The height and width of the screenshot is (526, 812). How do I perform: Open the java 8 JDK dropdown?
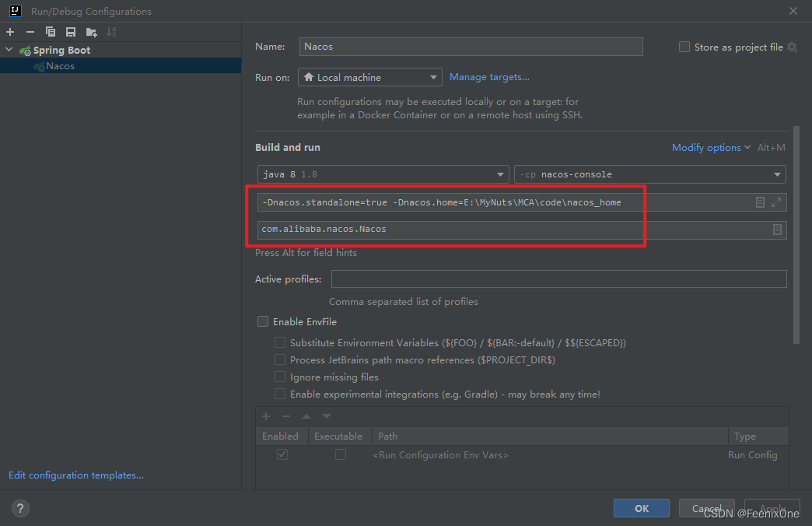(x=383, y=174)
